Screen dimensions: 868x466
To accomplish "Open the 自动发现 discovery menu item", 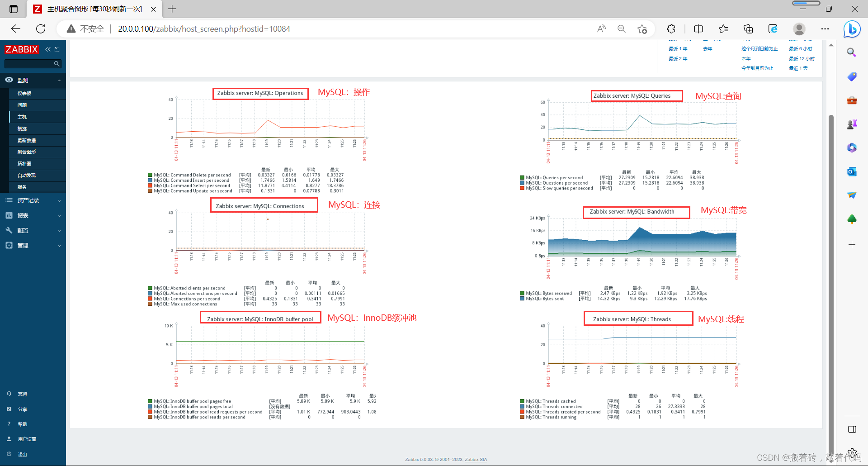I will pyautogui.click(x=27, y=175).
